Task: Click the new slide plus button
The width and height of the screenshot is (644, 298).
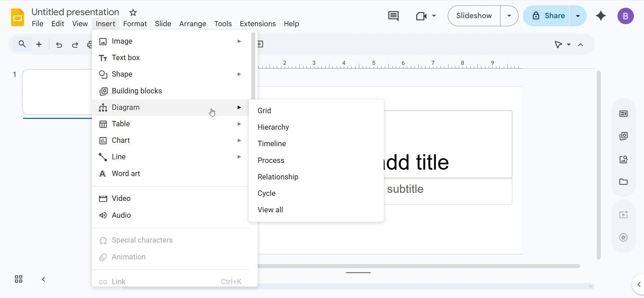Action: 39,44
